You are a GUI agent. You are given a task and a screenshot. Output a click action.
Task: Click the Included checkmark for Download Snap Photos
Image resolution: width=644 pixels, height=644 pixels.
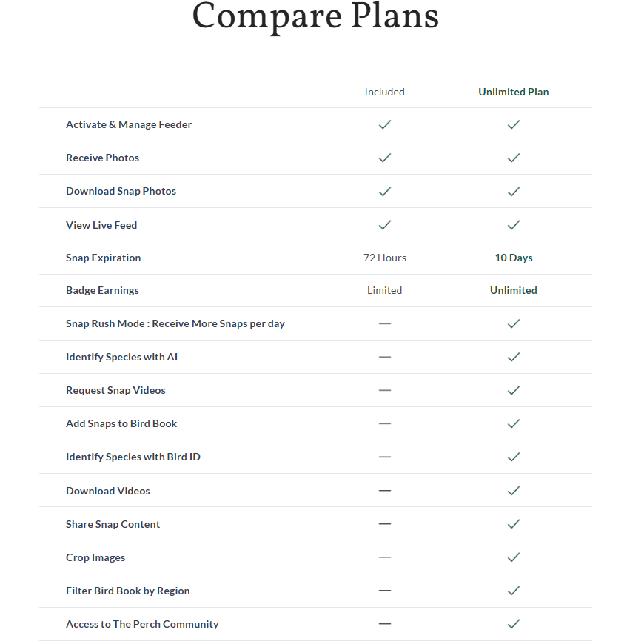(x=384, y=192)
